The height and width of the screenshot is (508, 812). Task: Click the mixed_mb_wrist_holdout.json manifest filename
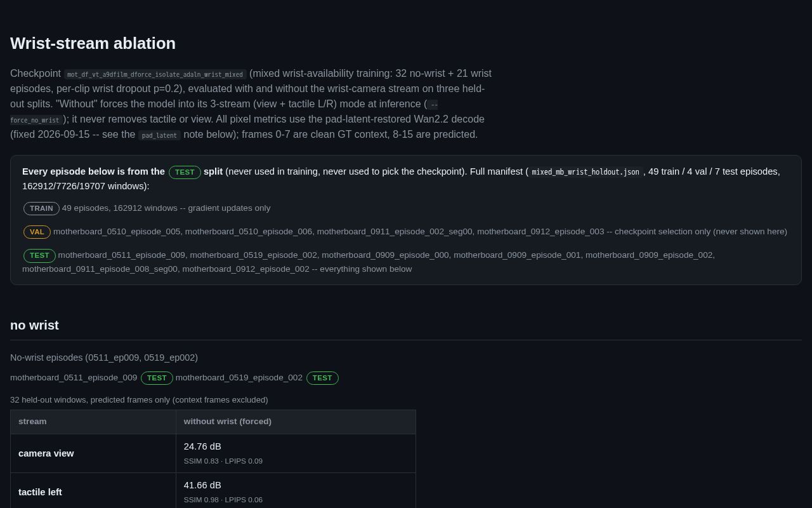(586, 172)
